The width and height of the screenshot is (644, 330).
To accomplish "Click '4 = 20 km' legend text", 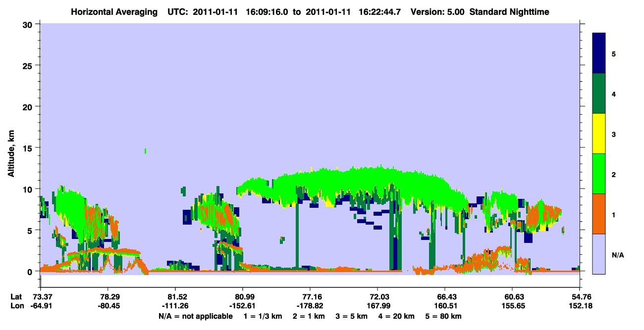I will tap(397, 316).
